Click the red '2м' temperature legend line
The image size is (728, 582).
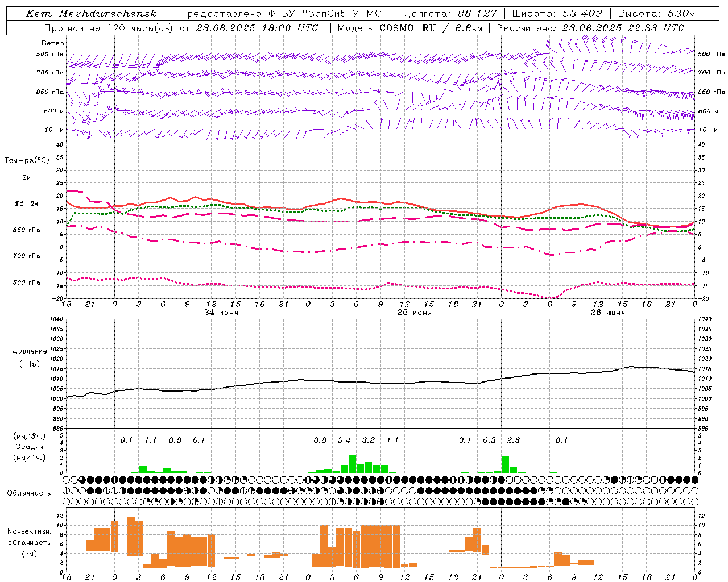pyautogui.click(x=26, y=184)
